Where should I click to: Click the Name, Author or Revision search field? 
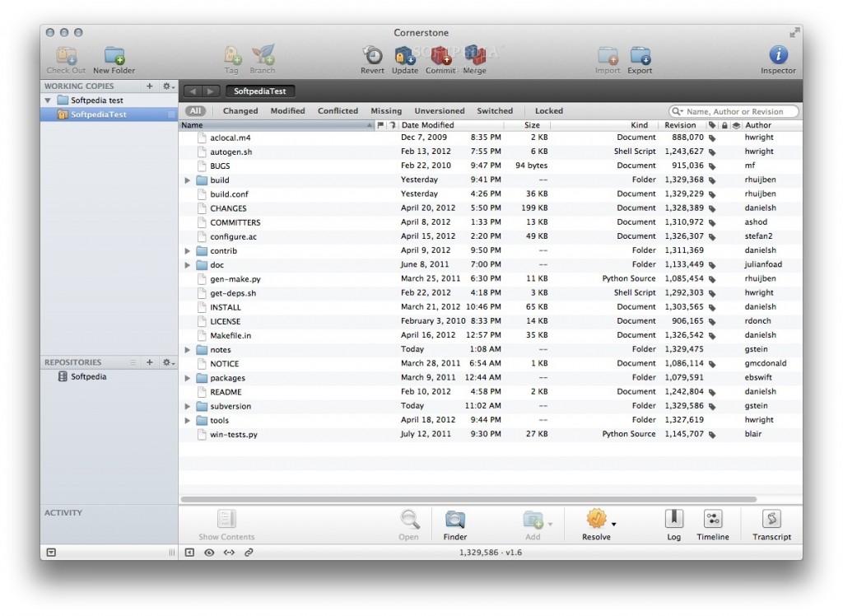pos(734,111)
